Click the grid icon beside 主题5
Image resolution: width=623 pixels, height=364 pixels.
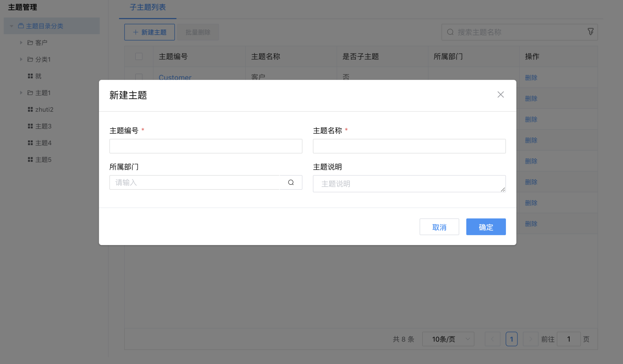pyautogui.click(x=31, y=159)
